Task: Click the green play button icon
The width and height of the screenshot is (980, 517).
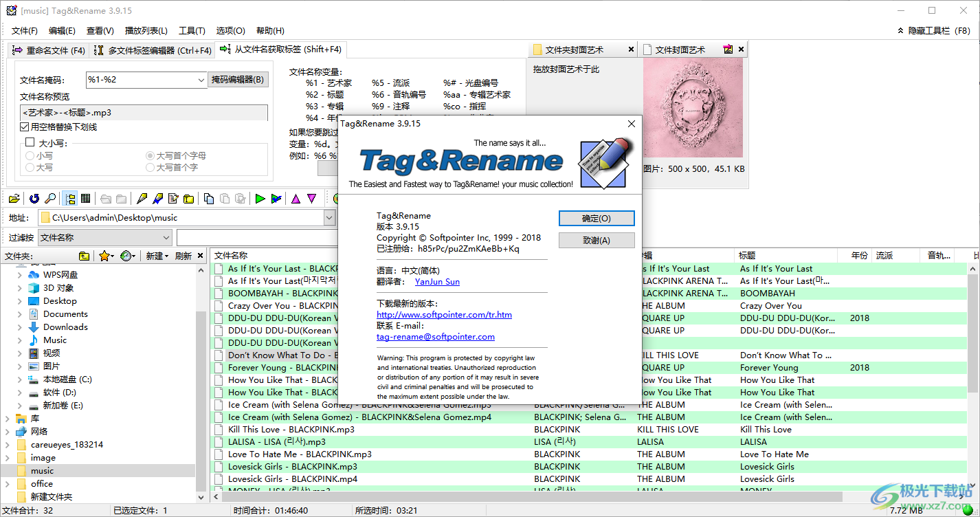Action: 260,199
